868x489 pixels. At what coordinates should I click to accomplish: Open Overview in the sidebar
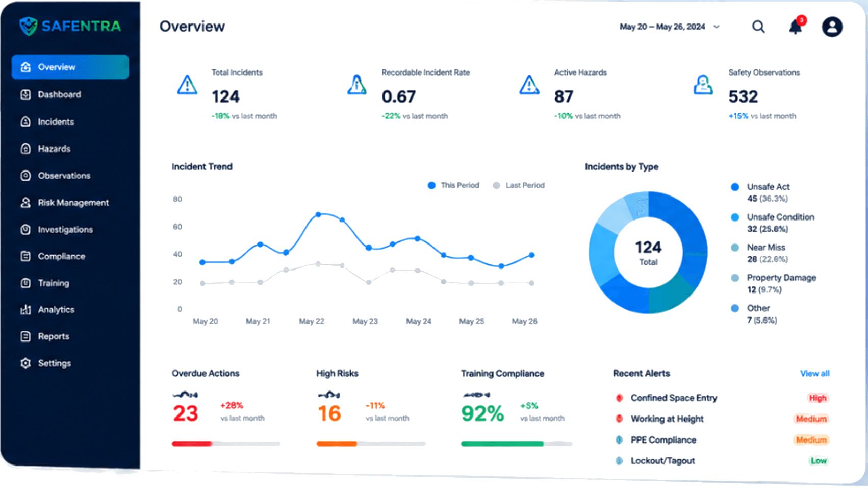70,67
